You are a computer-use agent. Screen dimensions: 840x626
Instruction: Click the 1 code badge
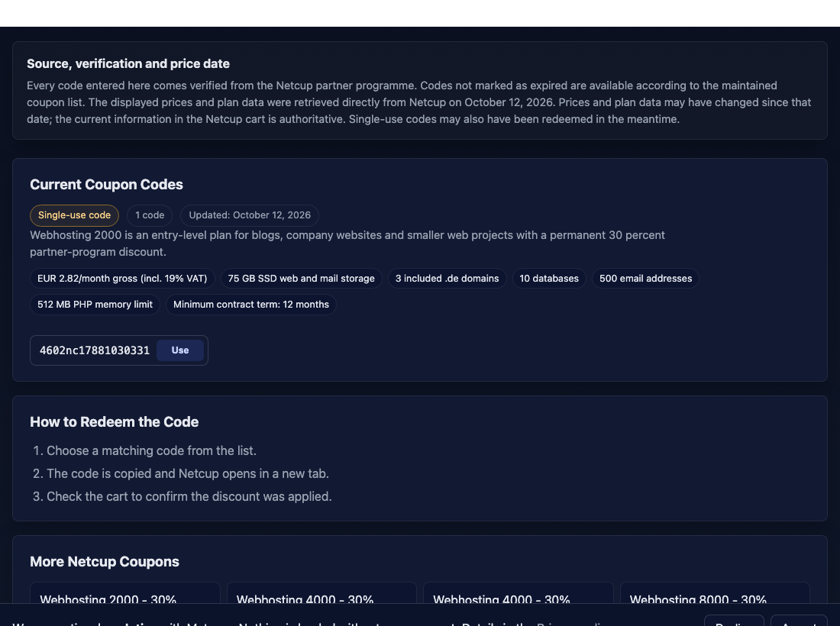click(150, 215)
